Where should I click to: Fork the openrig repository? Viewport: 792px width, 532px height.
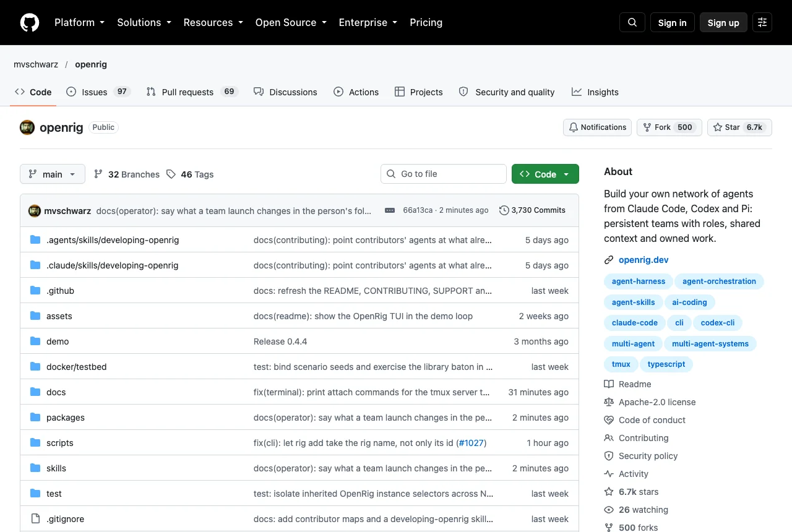[669, 127]
